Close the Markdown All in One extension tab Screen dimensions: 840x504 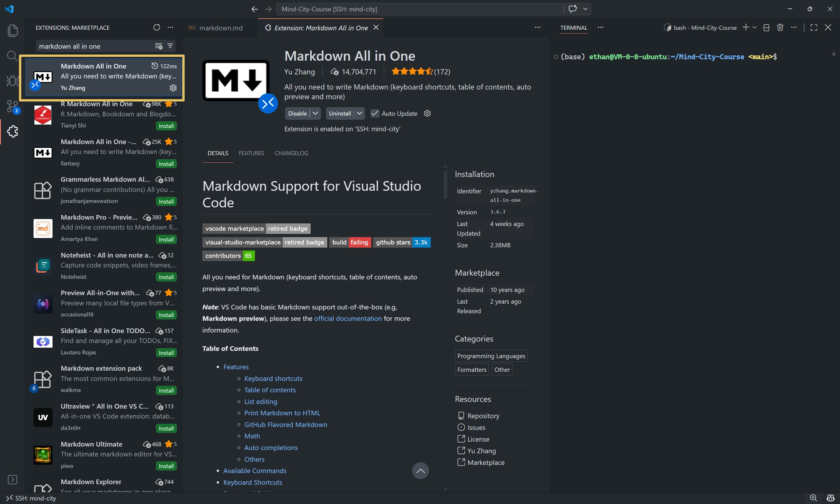pyautogui.click(x=376, y=27)
